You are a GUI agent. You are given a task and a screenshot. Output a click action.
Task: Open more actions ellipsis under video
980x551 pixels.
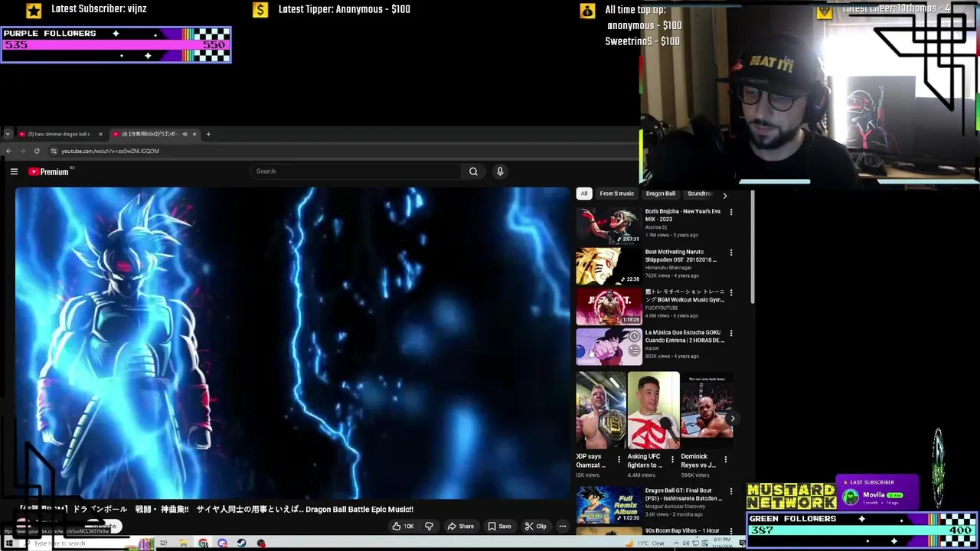click(562, 526)
